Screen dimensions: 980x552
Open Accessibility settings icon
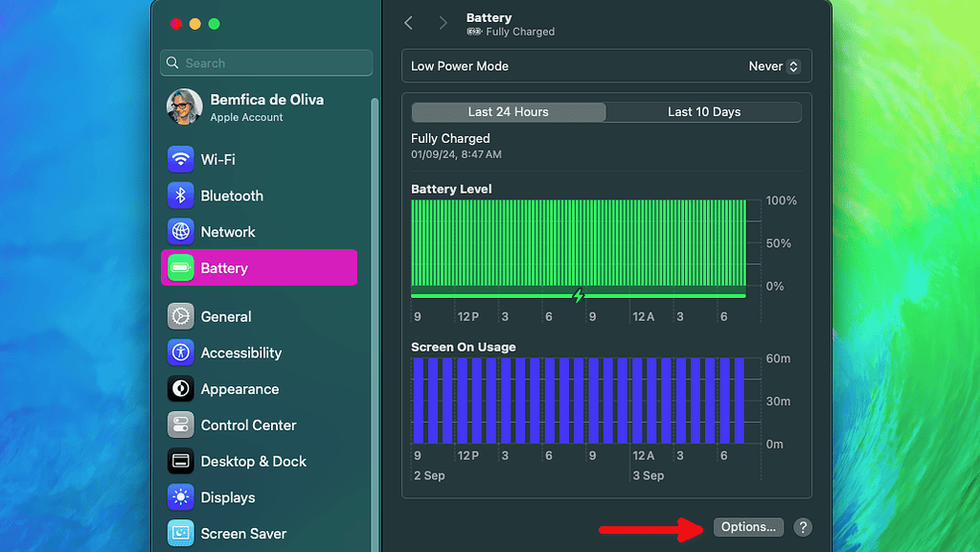point(181,353)
